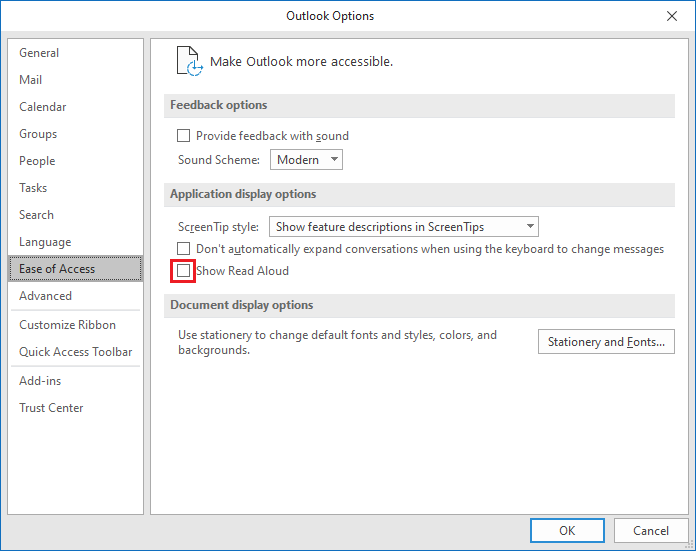The width and height of the screenshot is (696, 551).
Task: Toggle don't automatically expand conversations checkbox
Action: pos(183,249)
